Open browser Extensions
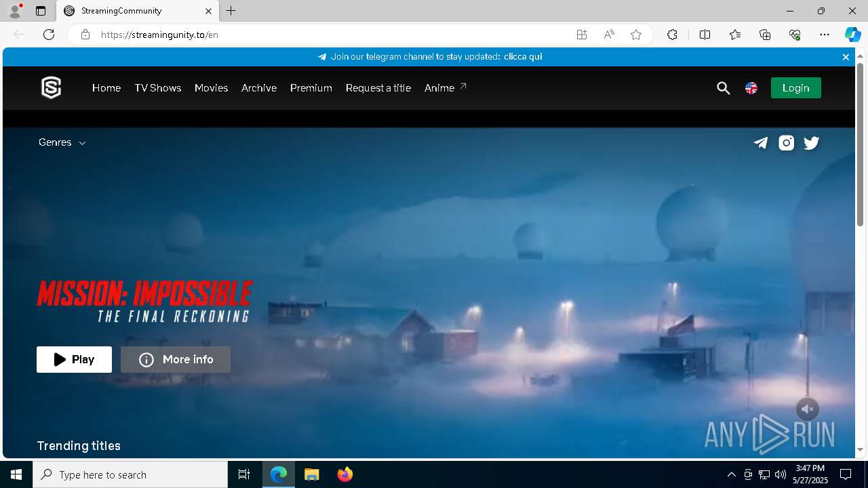 tap(672, 35)
